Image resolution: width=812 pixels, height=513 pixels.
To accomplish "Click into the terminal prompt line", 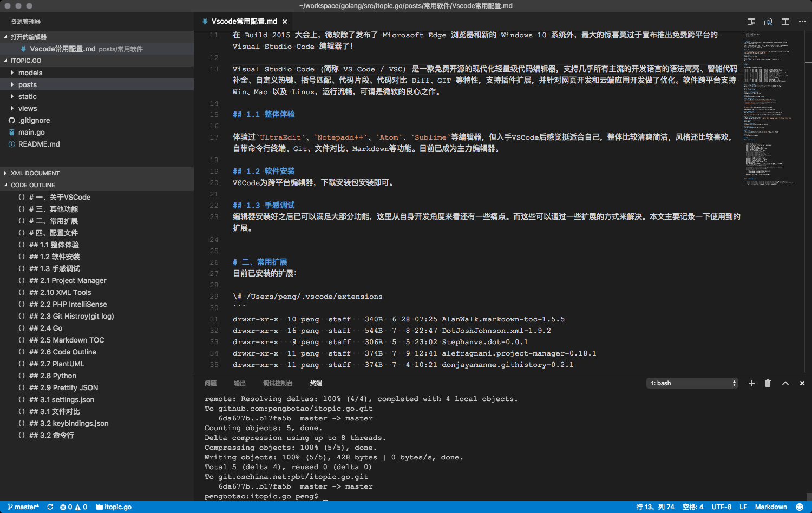I will tap(266, 496).
